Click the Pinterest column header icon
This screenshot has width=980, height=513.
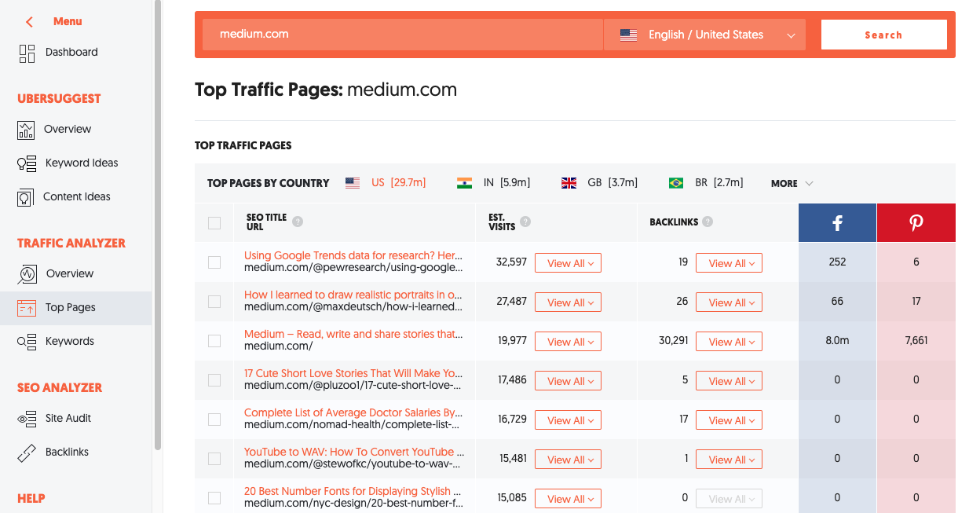pyautogui.click(x=916, y=223)
